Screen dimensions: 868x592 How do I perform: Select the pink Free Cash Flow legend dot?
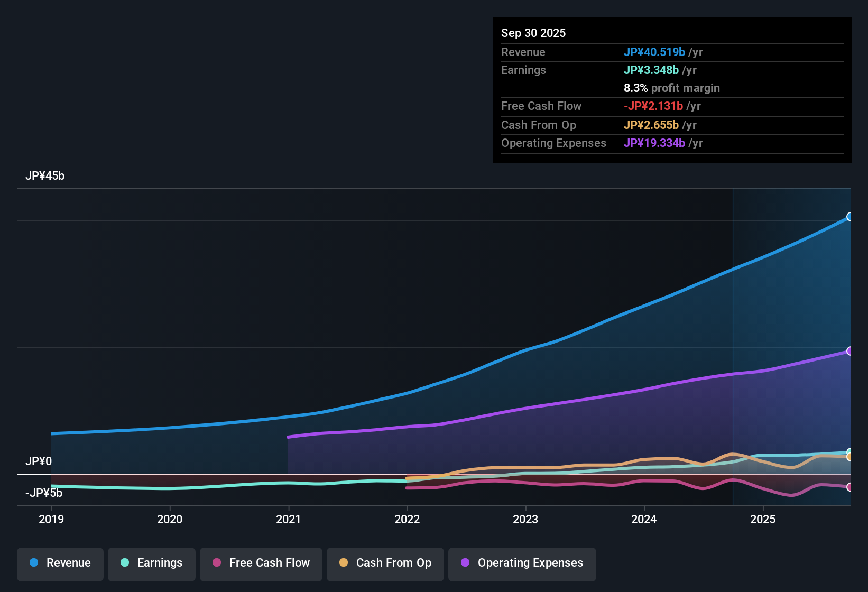(216, 563)
